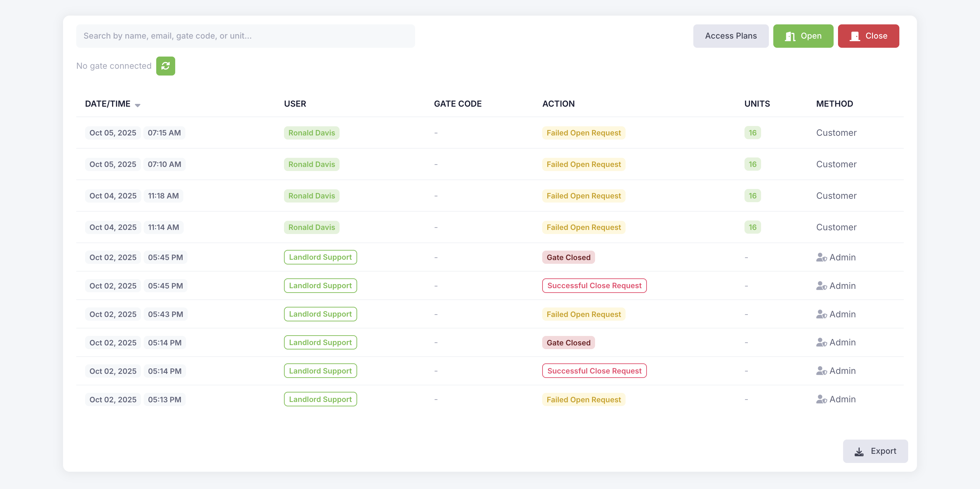Click the door icon on Open button
This screenshot has width=980, height=489.
tap(790, 36)
